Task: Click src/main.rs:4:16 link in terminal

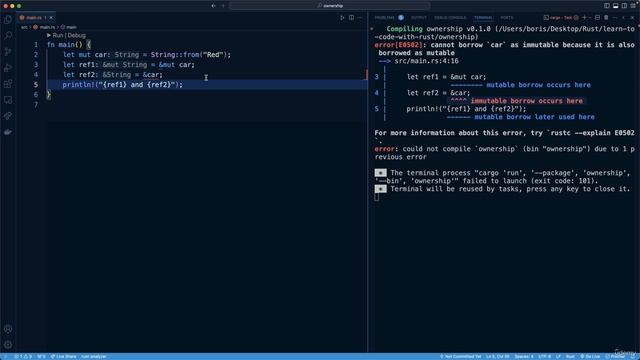Action: pos(426,61)
